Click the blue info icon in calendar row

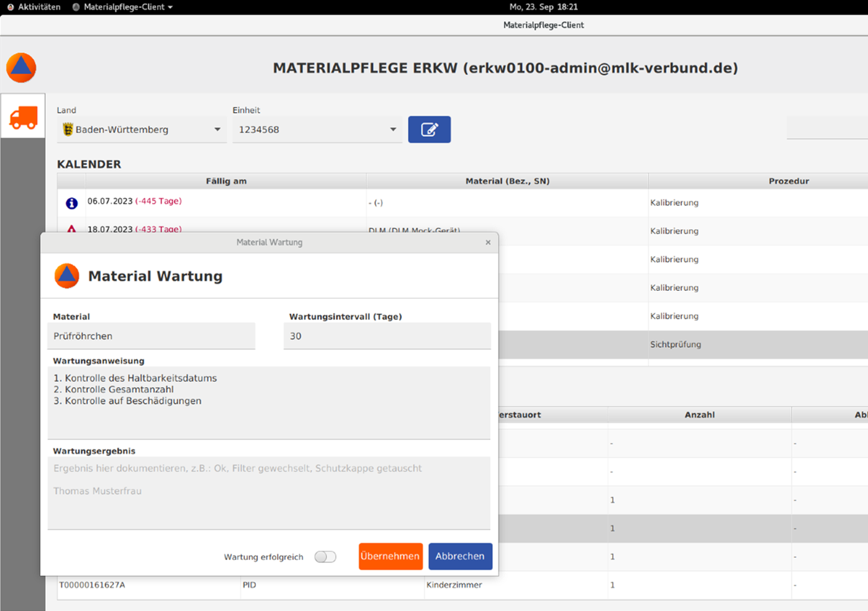click(x=71, y=203)
